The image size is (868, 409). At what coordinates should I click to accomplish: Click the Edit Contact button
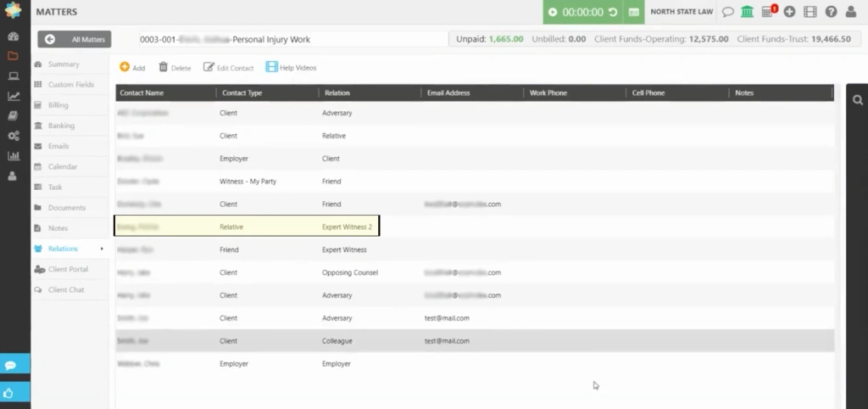(x=229, y=68)
